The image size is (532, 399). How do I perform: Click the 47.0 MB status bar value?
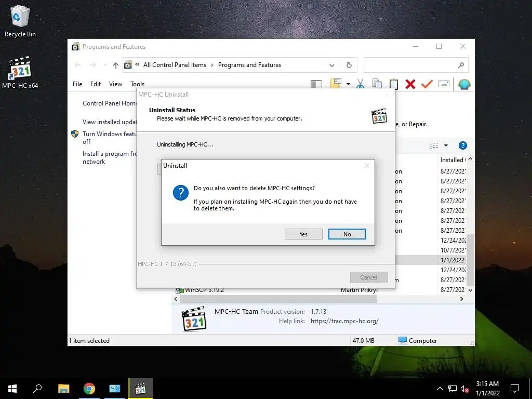coord(363,341)
